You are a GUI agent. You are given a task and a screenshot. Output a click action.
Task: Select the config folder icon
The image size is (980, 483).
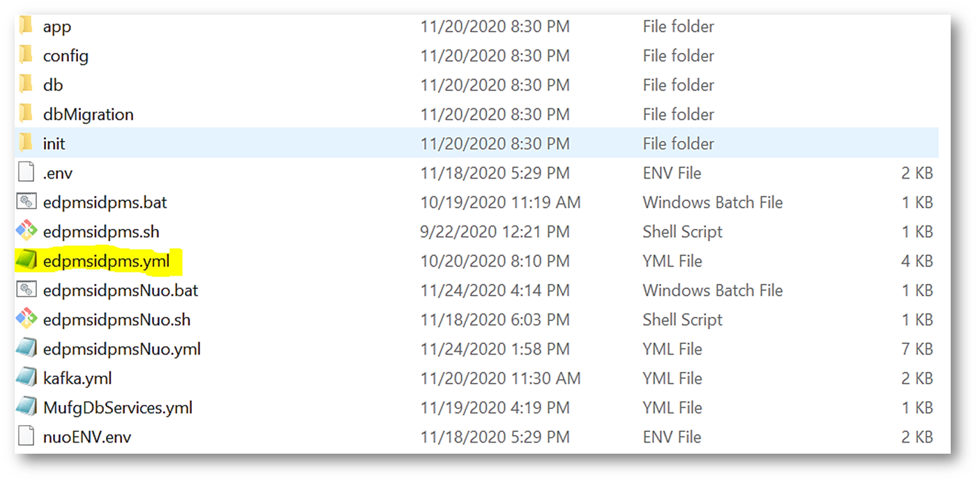(27, 56)
